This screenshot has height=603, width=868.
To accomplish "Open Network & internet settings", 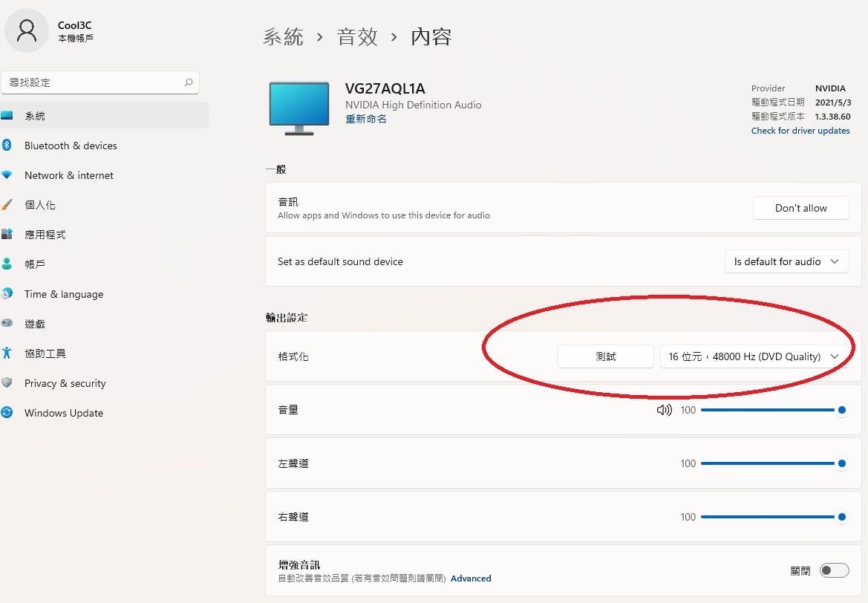I will (x=104, y=175).
